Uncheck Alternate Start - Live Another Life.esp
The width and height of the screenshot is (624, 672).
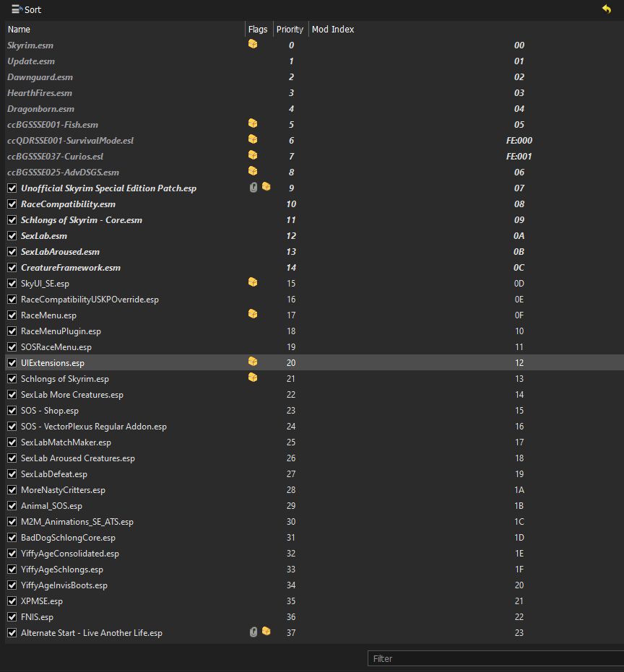tap(12, 632)
